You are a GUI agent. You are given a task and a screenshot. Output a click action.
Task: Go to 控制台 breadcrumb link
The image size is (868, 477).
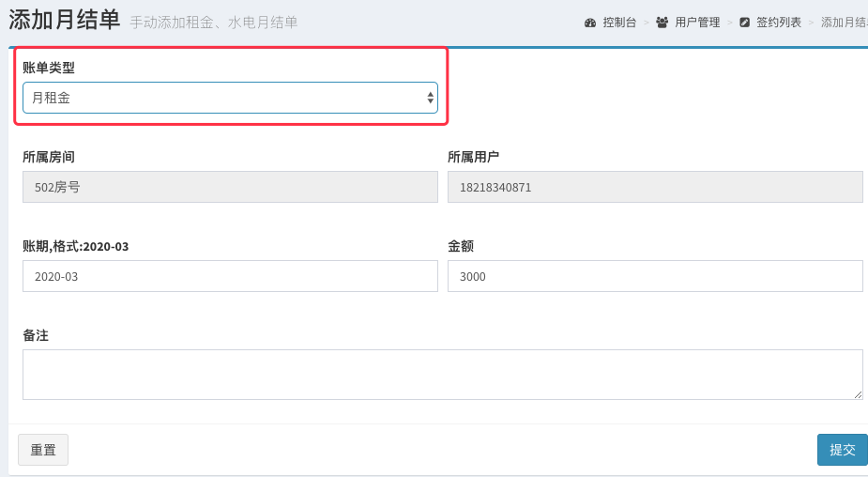(x=619, y=23)
